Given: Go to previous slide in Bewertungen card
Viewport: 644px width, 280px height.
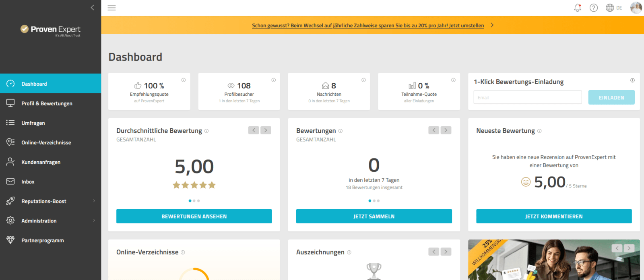Looking at the screenshot, I should click(x=433, y=130).
